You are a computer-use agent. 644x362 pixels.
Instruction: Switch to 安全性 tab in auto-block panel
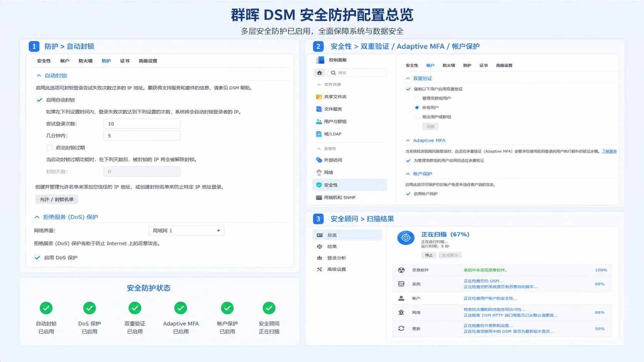44,61
